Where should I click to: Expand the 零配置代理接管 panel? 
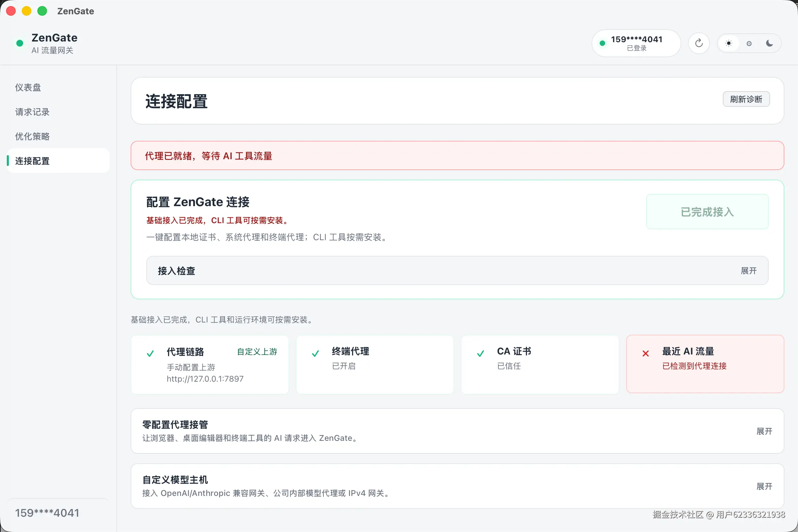457,431
